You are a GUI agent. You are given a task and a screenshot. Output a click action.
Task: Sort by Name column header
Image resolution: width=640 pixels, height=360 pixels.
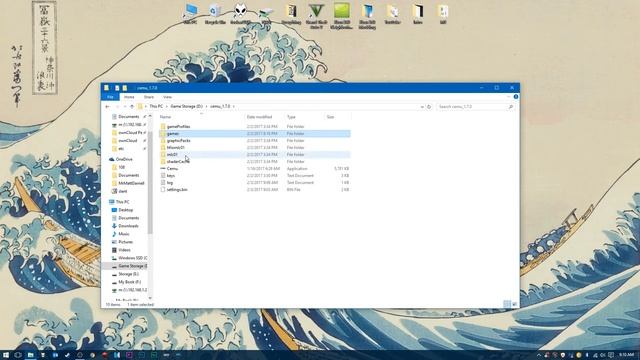click(x=165, y=117)
